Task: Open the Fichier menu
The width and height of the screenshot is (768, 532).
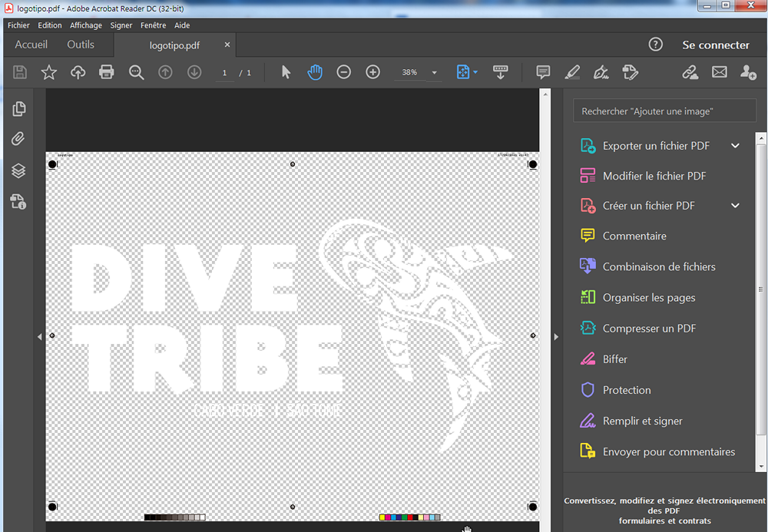Action: point(18,25)
